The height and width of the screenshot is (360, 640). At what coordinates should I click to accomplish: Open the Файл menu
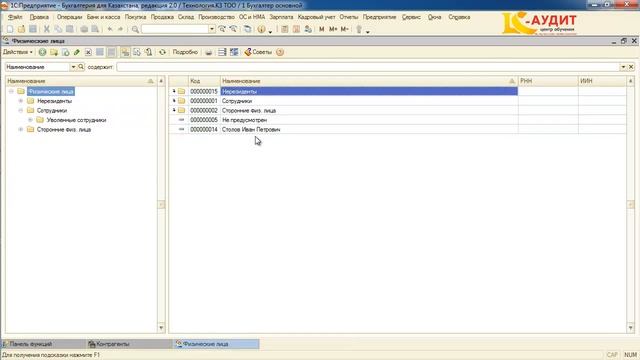coord(15,17)
